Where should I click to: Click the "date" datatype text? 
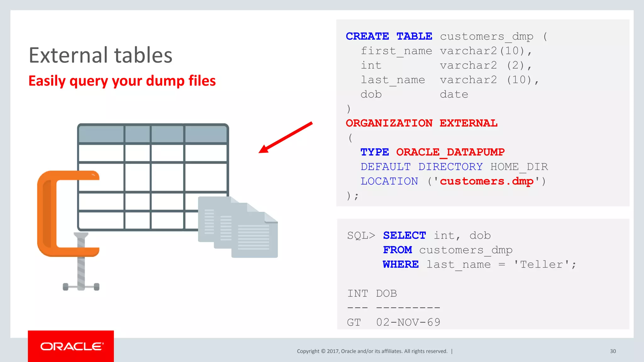coord(454,94)
